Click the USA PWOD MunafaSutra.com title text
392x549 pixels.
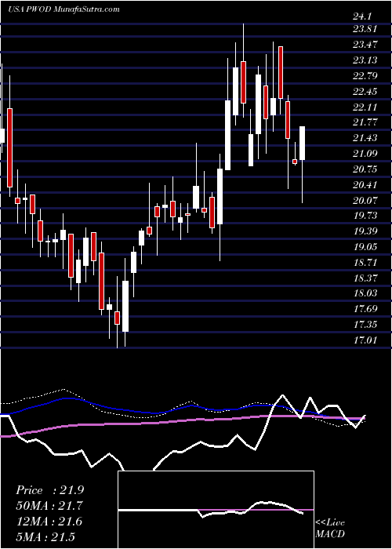click(x=64, y=9)
